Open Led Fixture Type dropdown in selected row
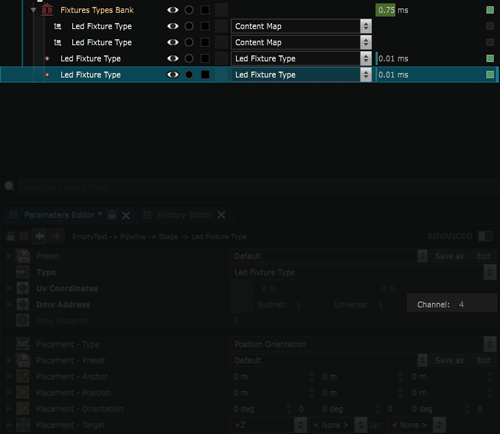The height and width of the screenshot is (434, 500). [301, 75]
